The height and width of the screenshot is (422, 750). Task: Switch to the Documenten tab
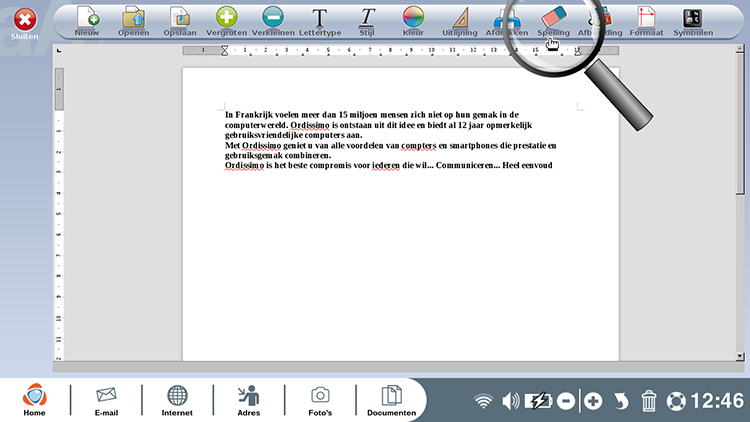391,400
